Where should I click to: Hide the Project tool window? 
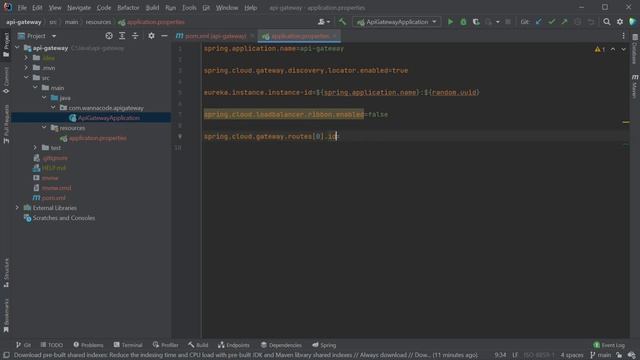point(164,36)
